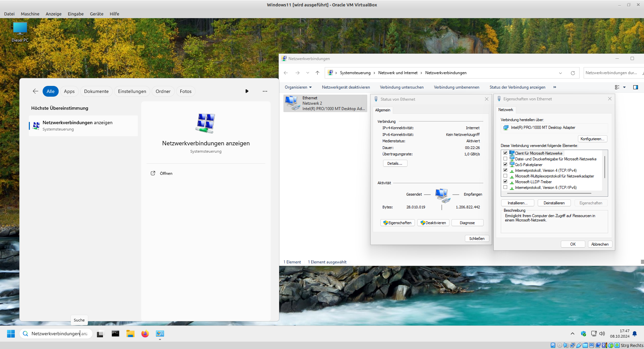This screenshot has height=349, width=644.
Task: Click the Firefox icon in the taskbar
Action: click(x=145, y=334)
